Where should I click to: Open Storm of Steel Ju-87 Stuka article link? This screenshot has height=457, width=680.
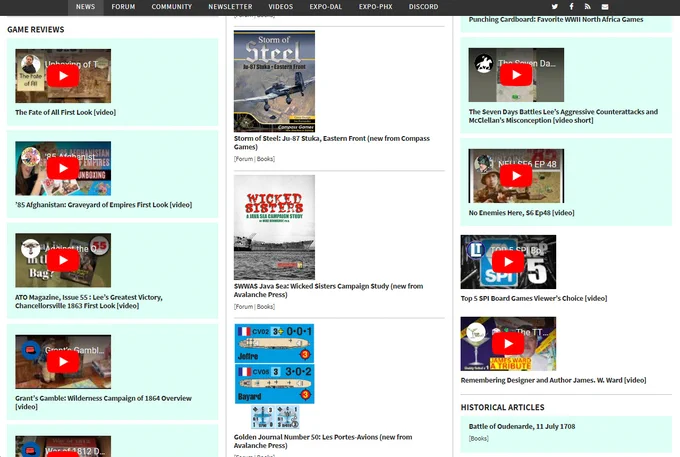pos(332,143)
